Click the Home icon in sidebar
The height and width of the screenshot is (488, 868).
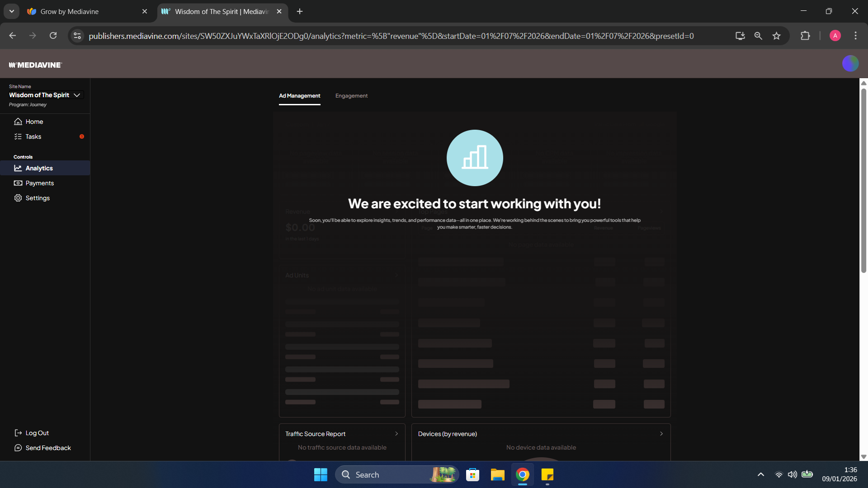coord(18,122)
